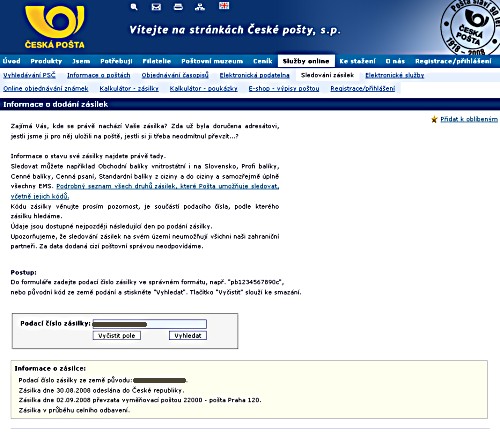This screenshot has height=437, width=500.
Task: Click the Česká pošta horn logo
Action: pyautogui.click(x=55, y=27)
